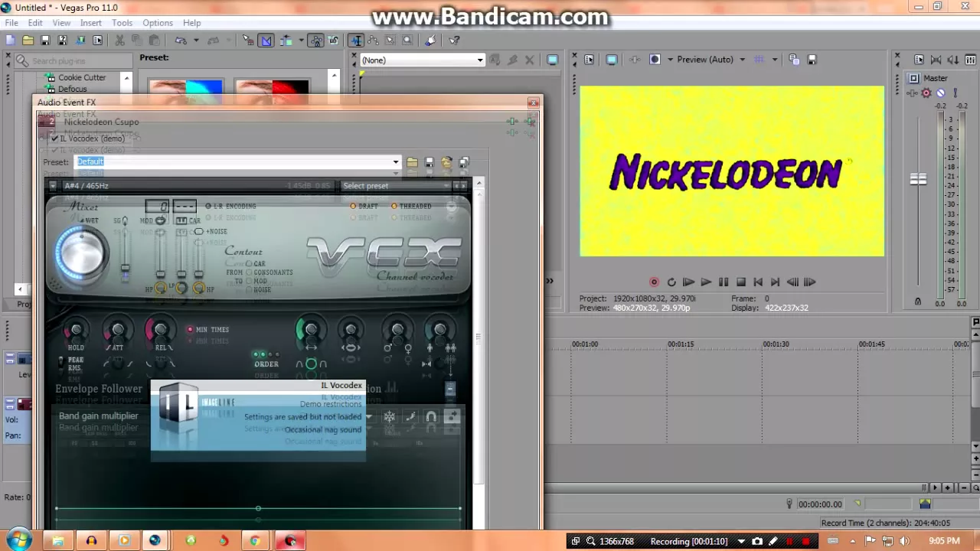Stop preview playback
This screenshot has width=980, height=551.
[741, 282]
